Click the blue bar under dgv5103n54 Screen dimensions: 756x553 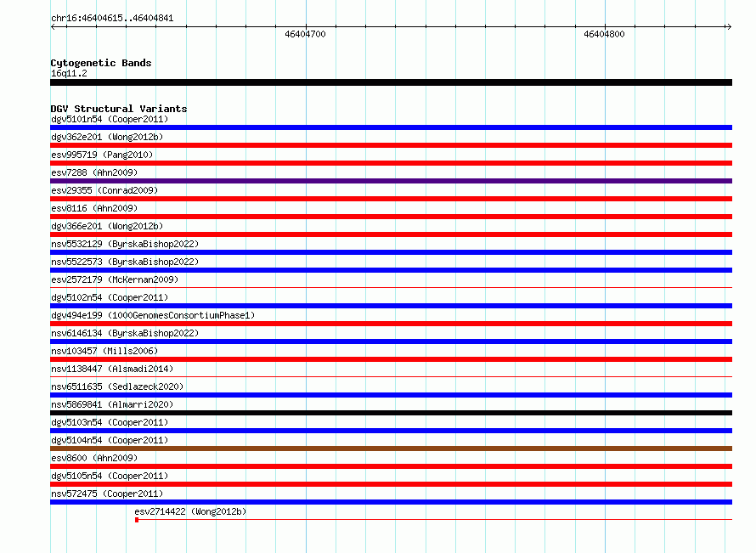tap(391, 431)
